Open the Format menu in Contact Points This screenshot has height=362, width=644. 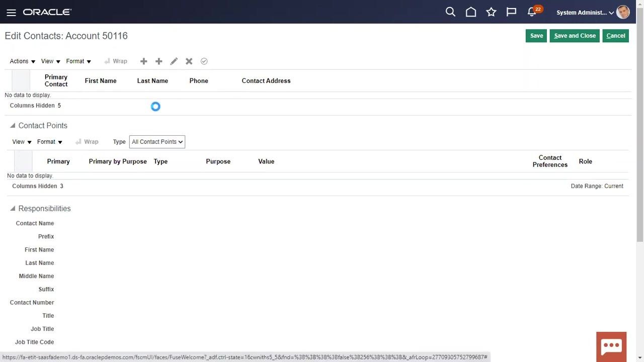tap(50, 142)
